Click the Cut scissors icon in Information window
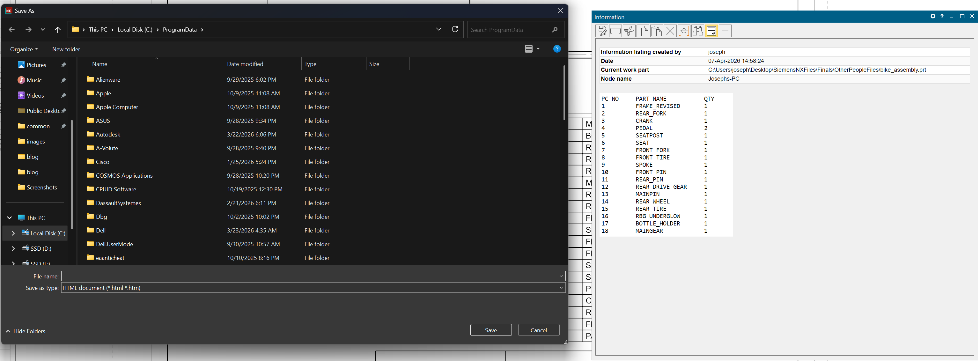The width and height of the screenshot is (980, 361). click(629, 31)
